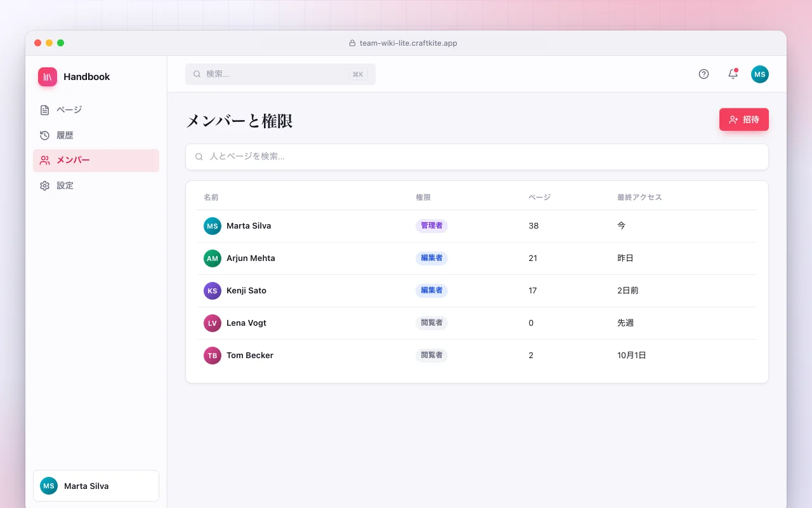Image resolution: width=812 pixels, height=508 pixels.
Task: Click the Handbook logo icon
Action: 48,77
